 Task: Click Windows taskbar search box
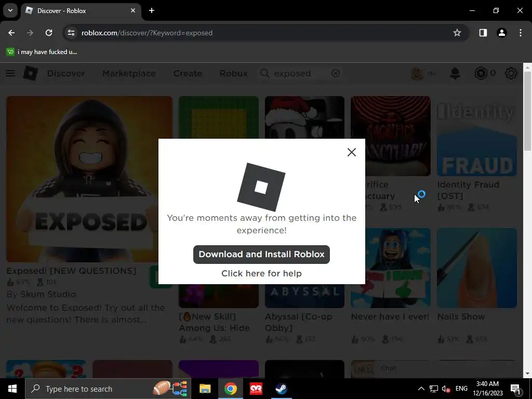(x=108, y=389)
